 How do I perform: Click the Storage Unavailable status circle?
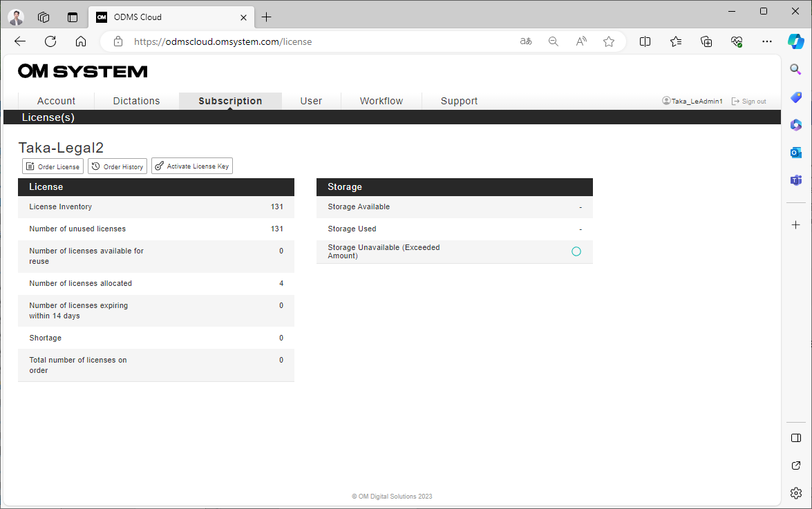(576, 251)
